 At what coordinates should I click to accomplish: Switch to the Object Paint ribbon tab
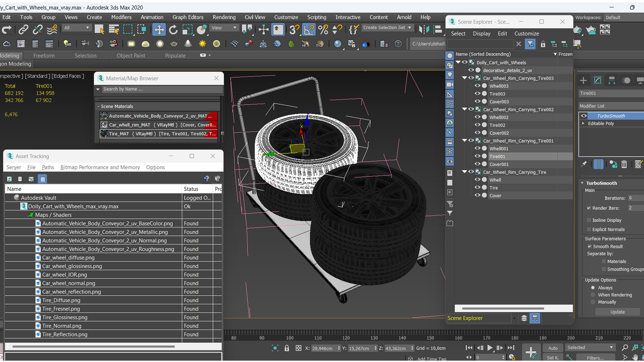click(131, 56)
